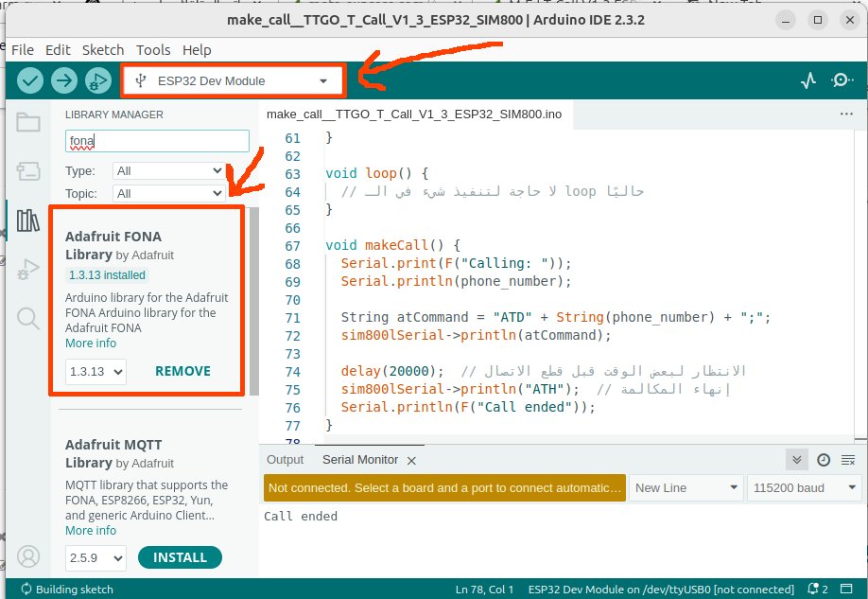Expand the Type filter dropdown
Image resolution: width=868 pixels, height=599 pixels.
click(x=169, y=171)
